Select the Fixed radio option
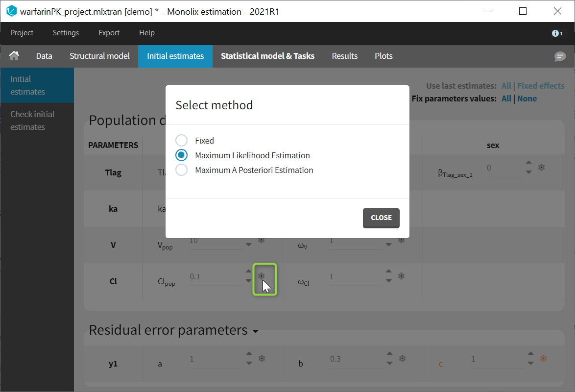The height and width of the screenshot is (392, 575). [x=182, y=141]
